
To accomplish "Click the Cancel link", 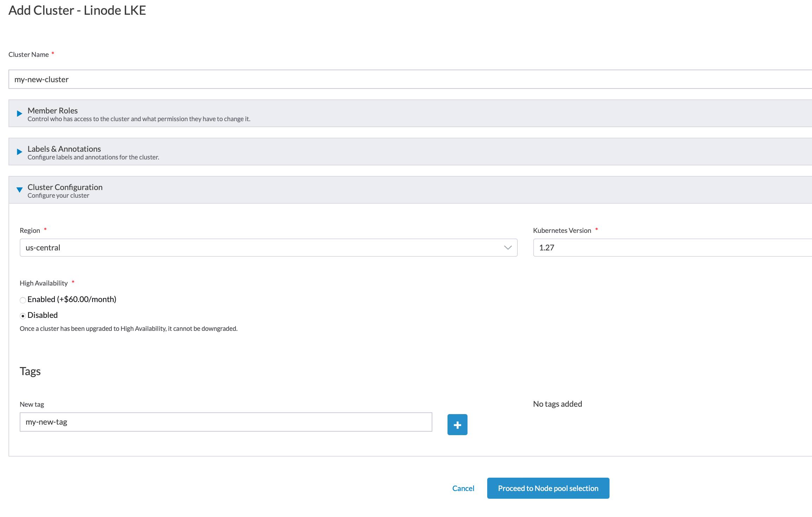I will [463, 488].
